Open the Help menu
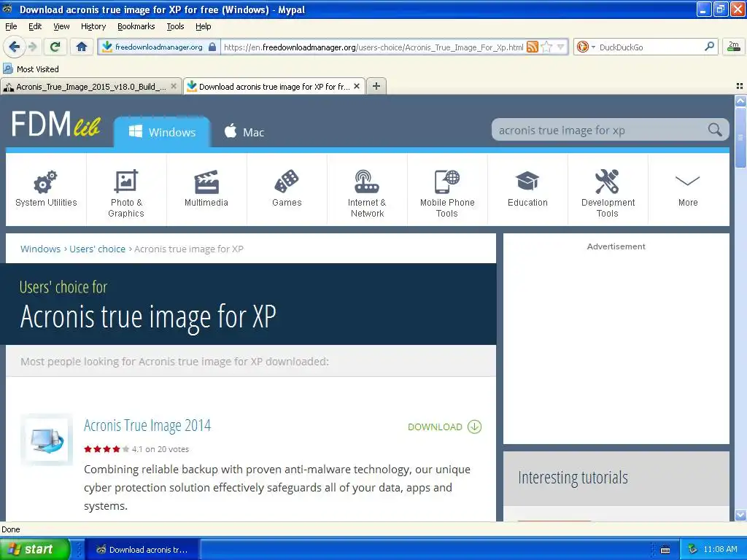The height and width of the screenshot is (560, 747). click(x=204, y=26)
